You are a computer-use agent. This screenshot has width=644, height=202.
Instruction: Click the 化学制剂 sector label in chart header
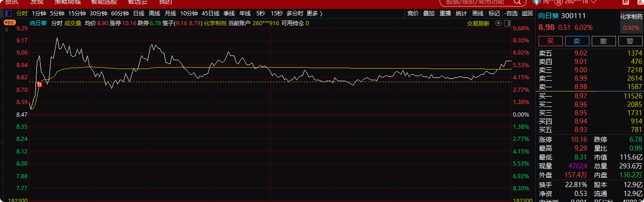[x=216, y=23]
